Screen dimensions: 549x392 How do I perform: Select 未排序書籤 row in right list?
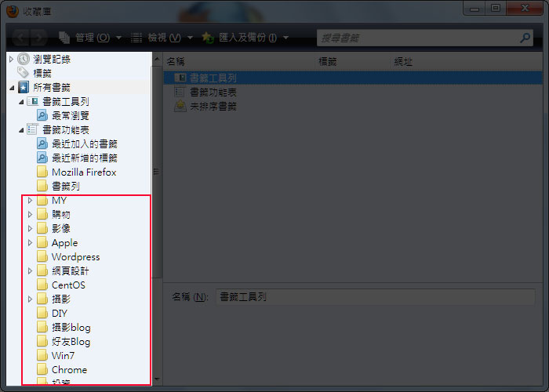pyautogui.click(x=353, y=106)
